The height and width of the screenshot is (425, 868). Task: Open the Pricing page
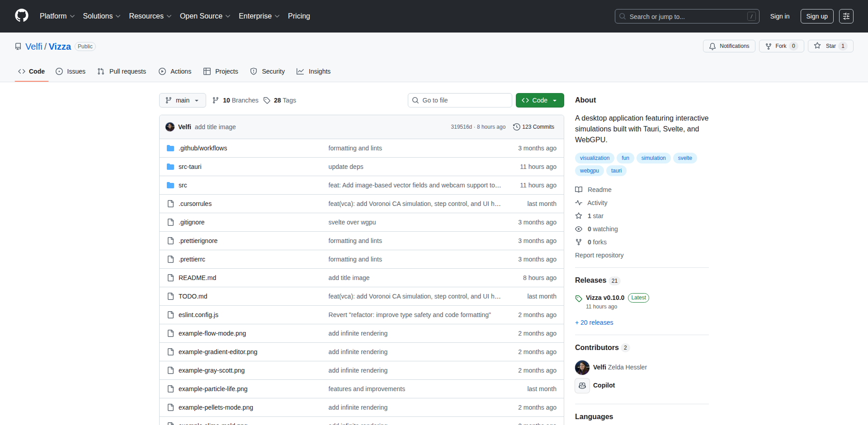coord(299,16)
